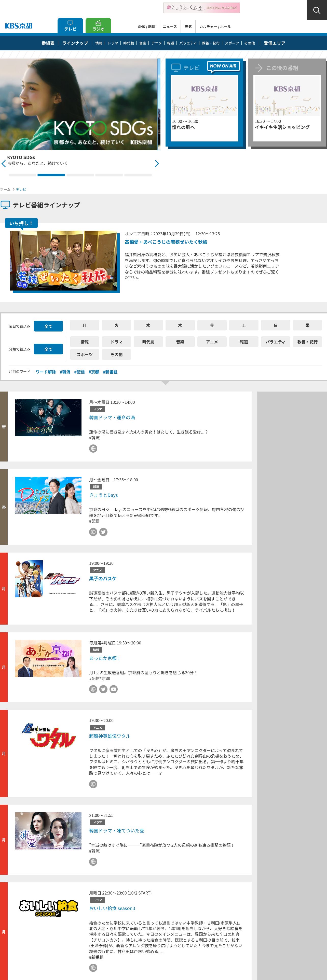
Task: Select the first carousel indicator bar
Action: 22,175
